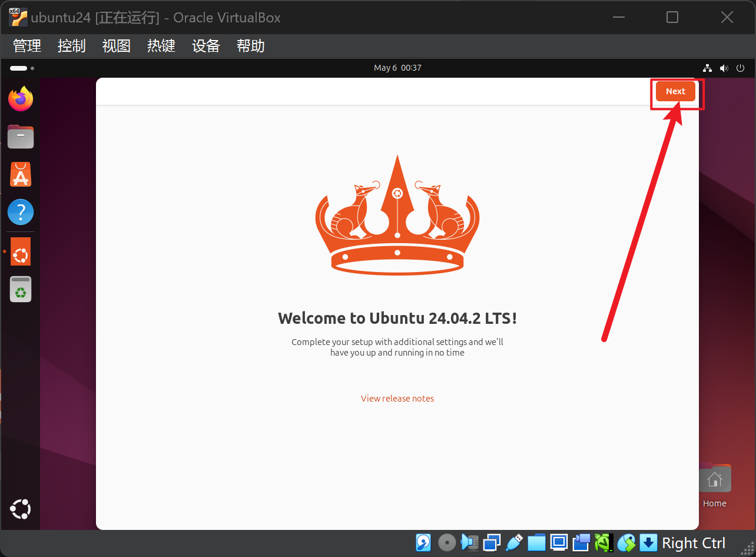The height and width of the screenshot is (557, 756).
Task: Click the audio status icon in VirtualBox
Action: coord(469,542)
